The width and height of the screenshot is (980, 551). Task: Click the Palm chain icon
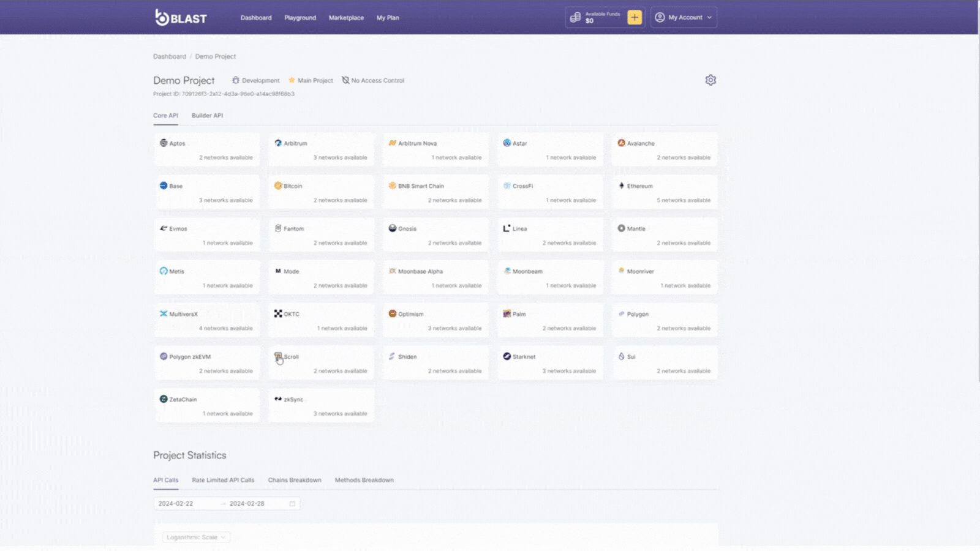click(x=507, y=313)
